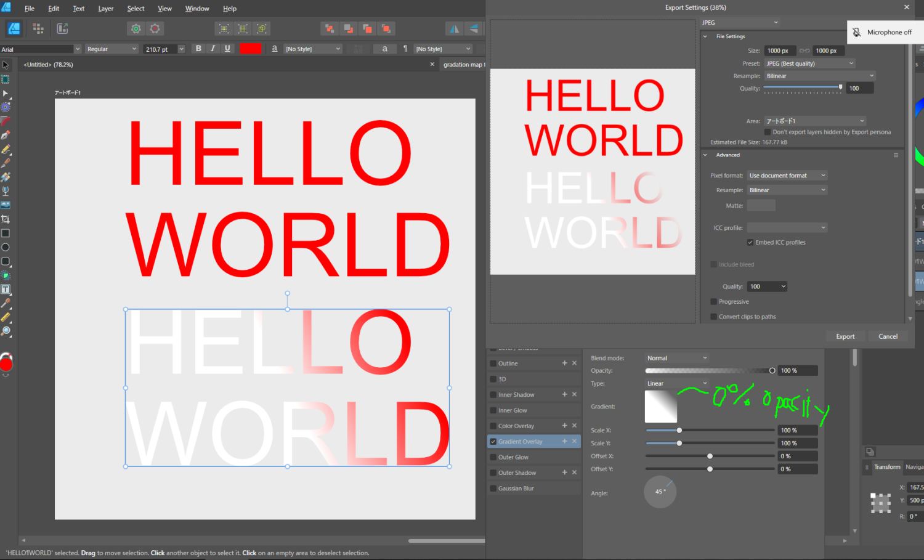Click the 45 degree Angle dial
This screenshot has width=924, height=560.
660,492
